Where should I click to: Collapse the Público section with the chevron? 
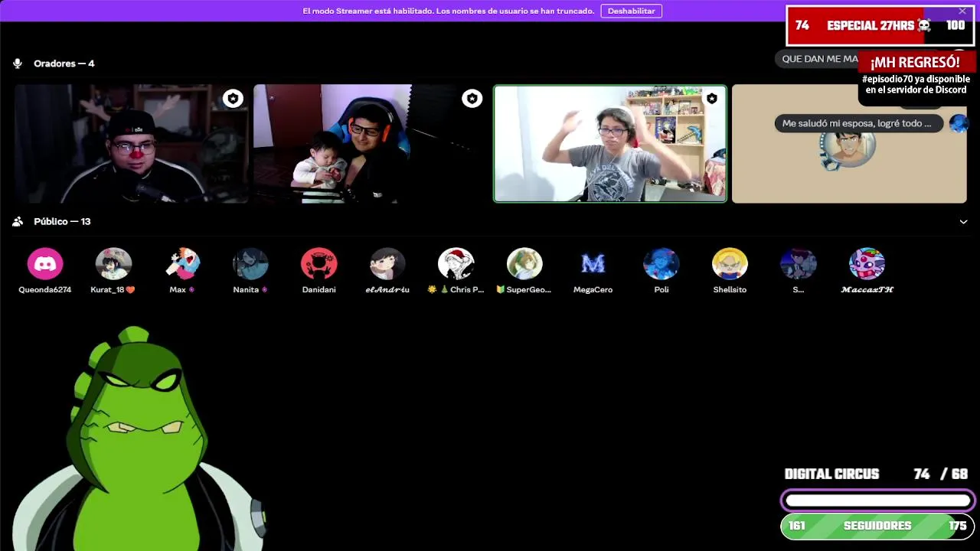coord(963,222)
